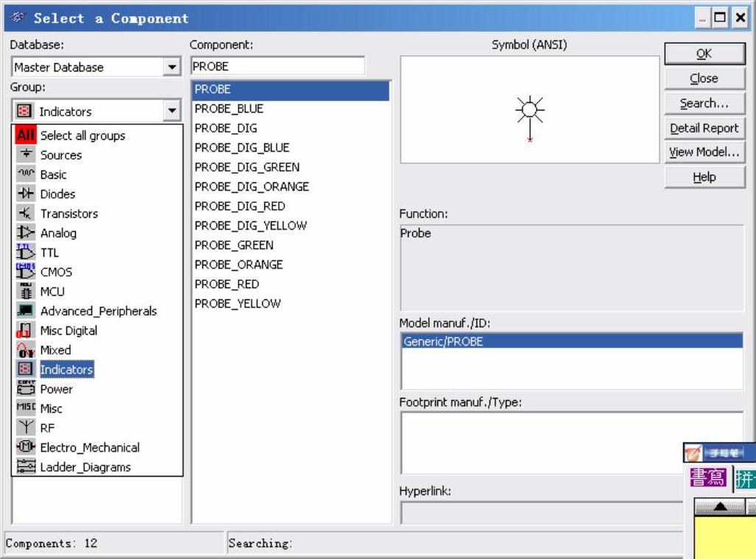Click the Power group icon
The image size is (756, 559).
26,388
